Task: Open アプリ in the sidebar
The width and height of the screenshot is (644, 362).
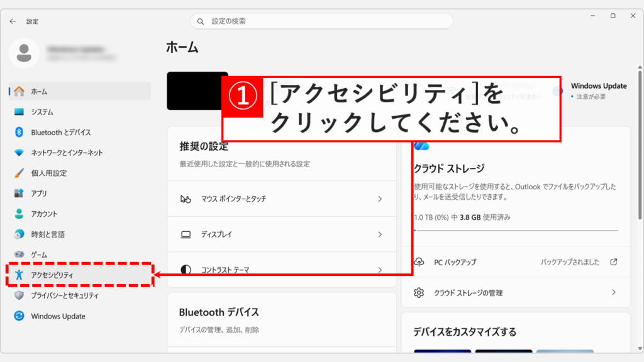Action: 80,193
